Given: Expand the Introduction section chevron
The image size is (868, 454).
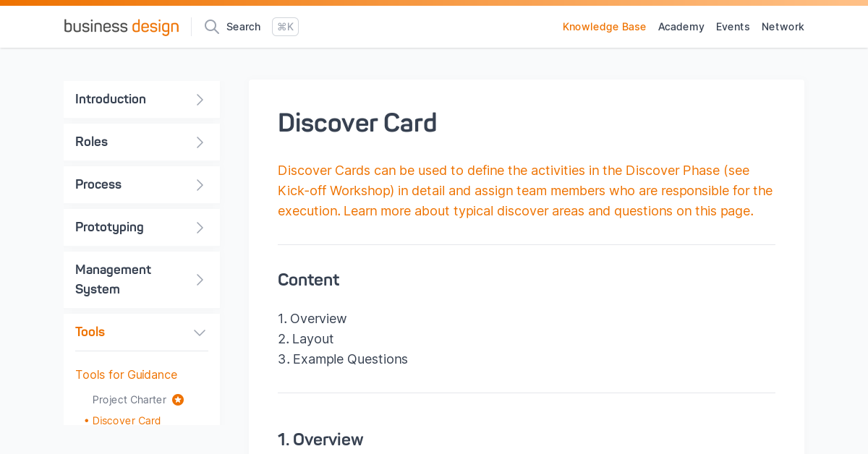Looking at the screenshot, I should pos(200,100).
